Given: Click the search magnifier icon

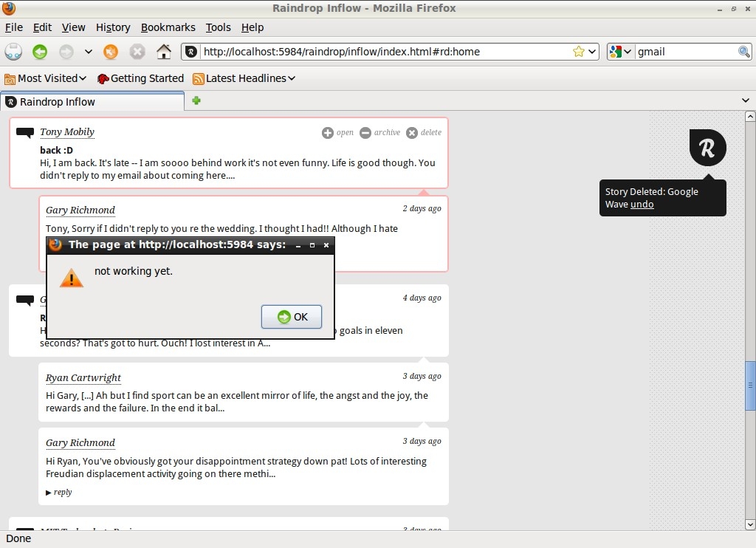Looking at the screenshot, I should click(x=744, y=52).
